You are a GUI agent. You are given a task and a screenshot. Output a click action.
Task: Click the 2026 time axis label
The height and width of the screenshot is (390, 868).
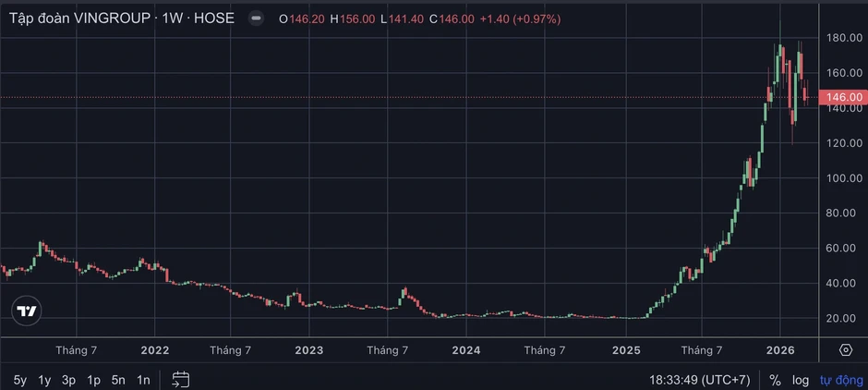click(x=780, y=350)
